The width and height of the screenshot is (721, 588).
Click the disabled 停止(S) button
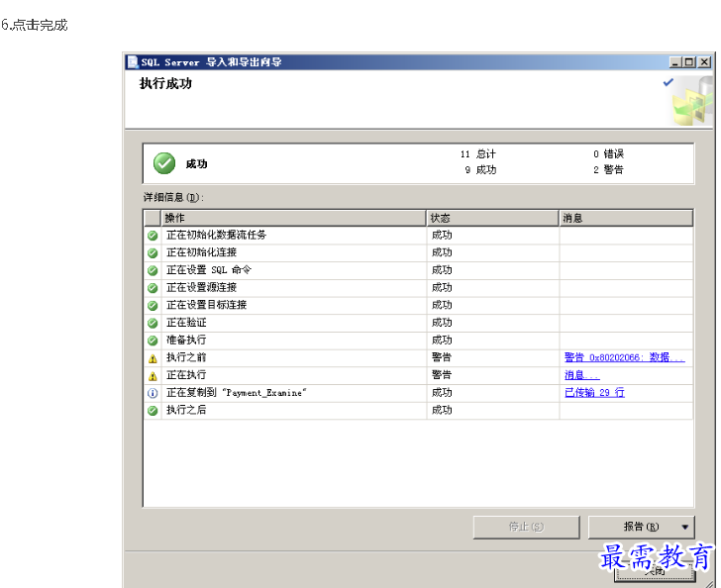tap(526, 527)
